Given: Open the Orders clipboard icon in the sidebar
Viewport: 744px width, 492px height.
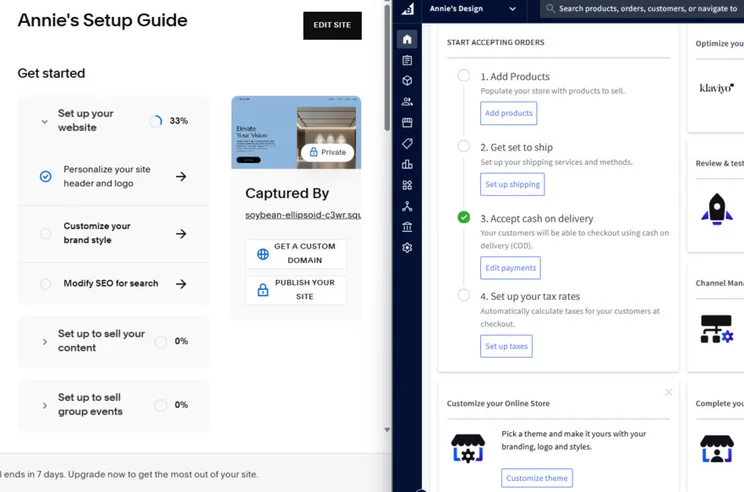Looking at the screenshot, I should pyautogui.click(x=407, y=60).
